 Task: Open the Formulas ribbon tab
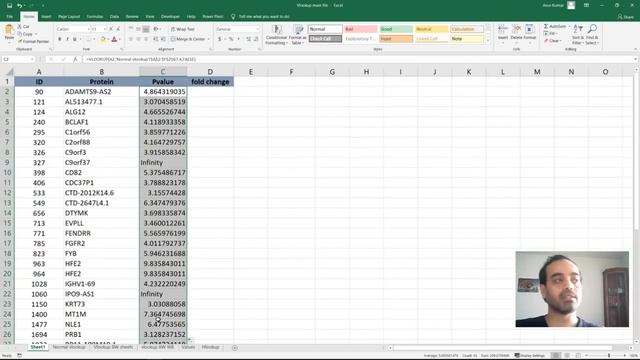coord(95,17)
